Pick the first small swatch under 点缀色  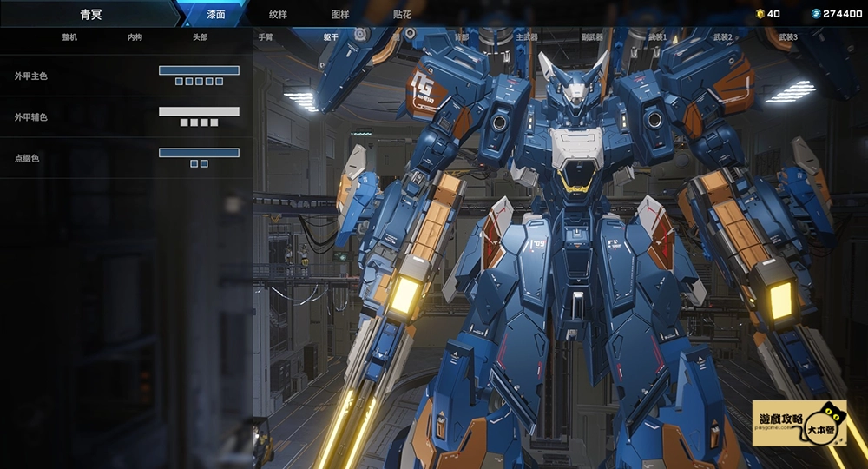point(194,163)
